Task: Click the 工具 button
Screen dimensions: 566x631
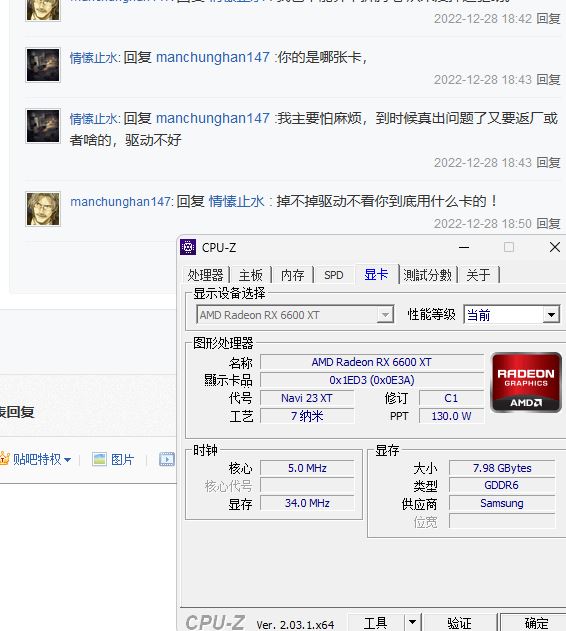Action: pyautogui.click(x=375, y=623)
